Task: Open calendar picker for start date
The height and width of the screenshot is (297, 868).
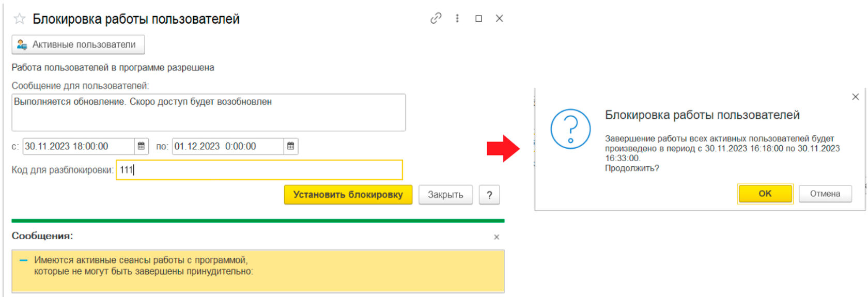Action: click(141, 146)
